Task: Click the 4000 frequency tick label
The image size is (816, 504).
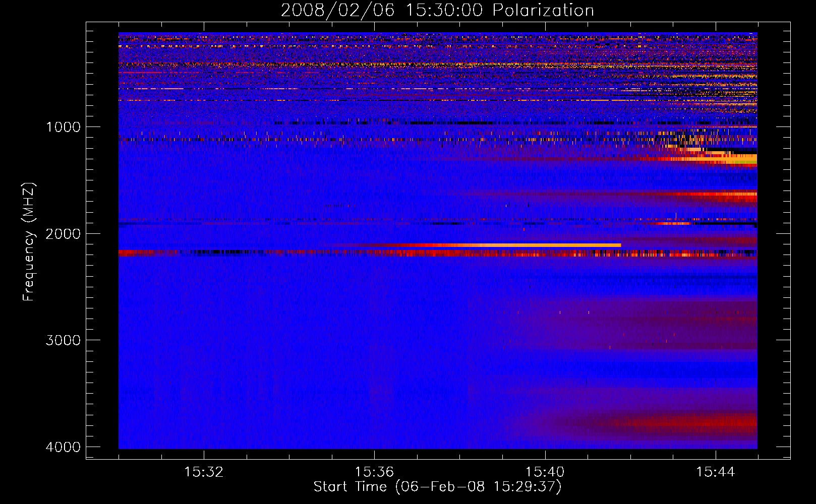Action: [x=64, y=447]
